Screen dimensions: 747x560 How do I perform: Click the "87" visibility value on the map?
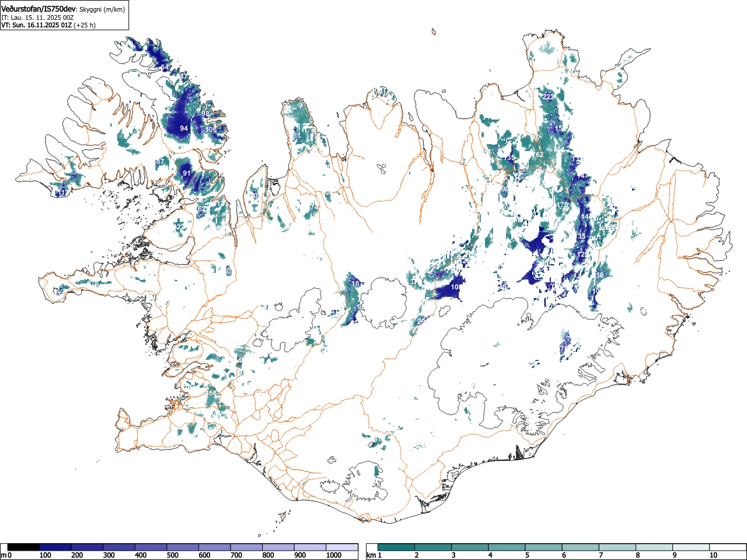coord(160,162)
